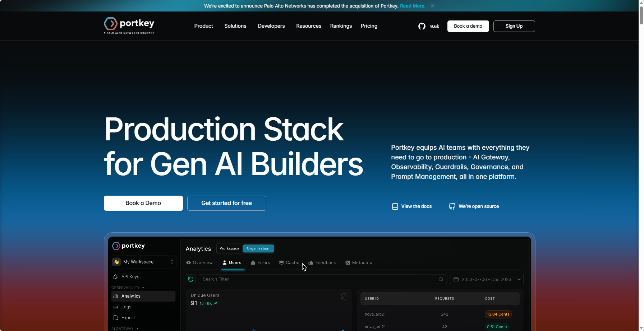Click the Sign Up button
Viewport: 644px width, 331px height.
(x=514, y=26)
